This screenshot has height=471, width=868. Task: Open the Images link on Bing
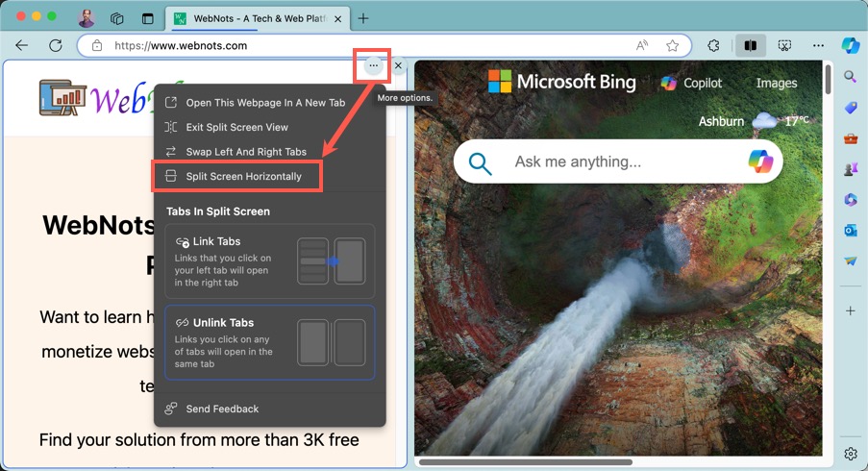coord(776,83)
